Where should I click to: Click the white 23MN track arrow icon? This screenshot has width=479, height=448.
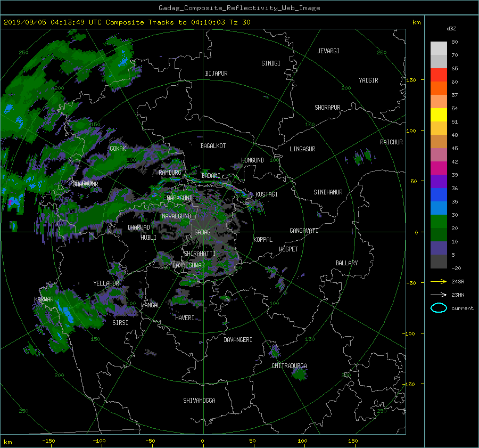pyautogui.click(x=439, y=295)
